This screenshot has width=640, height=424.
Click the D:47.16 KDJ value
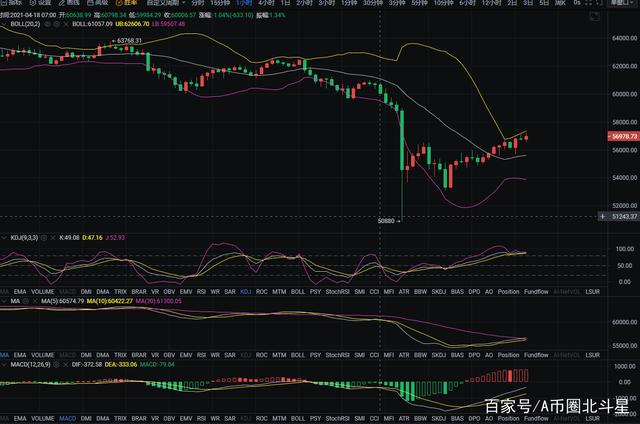[x=92, y=238]
